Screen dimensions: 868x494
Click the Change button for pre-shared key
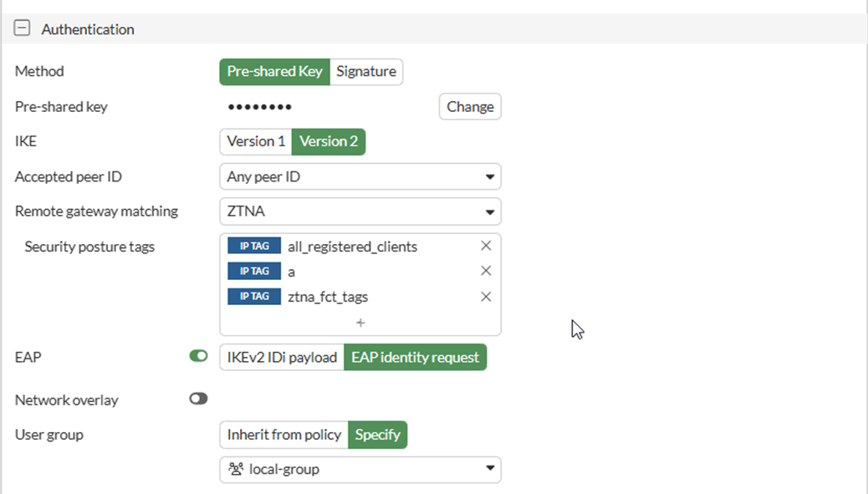pos(469,106)
